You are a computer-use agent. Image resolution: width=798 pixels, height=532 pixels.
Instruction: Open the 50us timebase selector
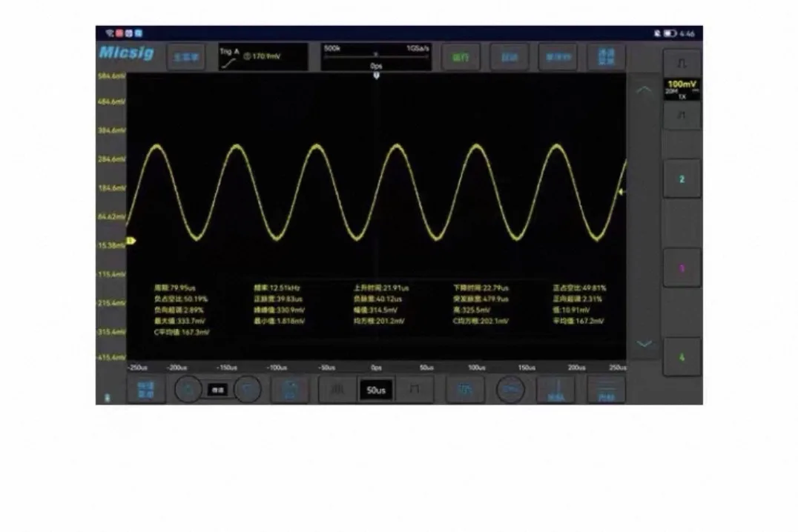click(x=376, y=390)
